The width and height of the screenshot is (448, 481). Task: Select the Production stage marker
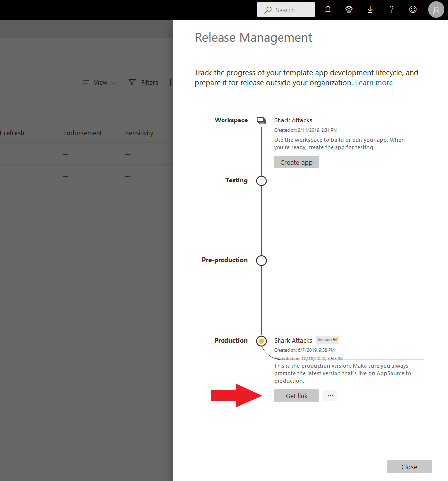(x=261, y=341)
